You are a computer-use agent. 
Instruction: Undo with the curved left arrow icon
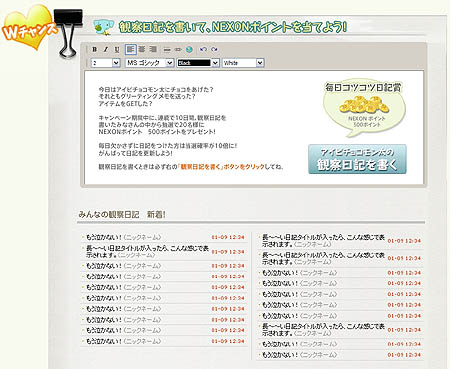pos(203,49)
